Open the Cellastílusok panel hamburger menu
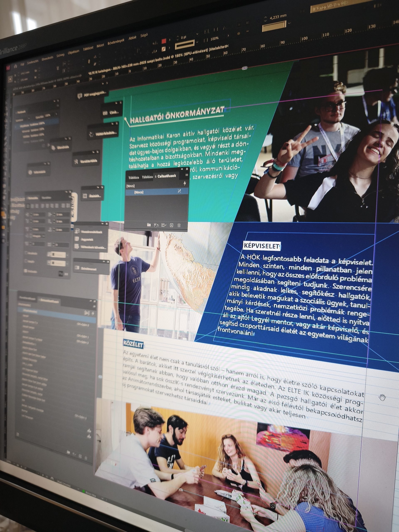This screenshot has width=399, height=532. pyautogui.click(x=187, y=175)
